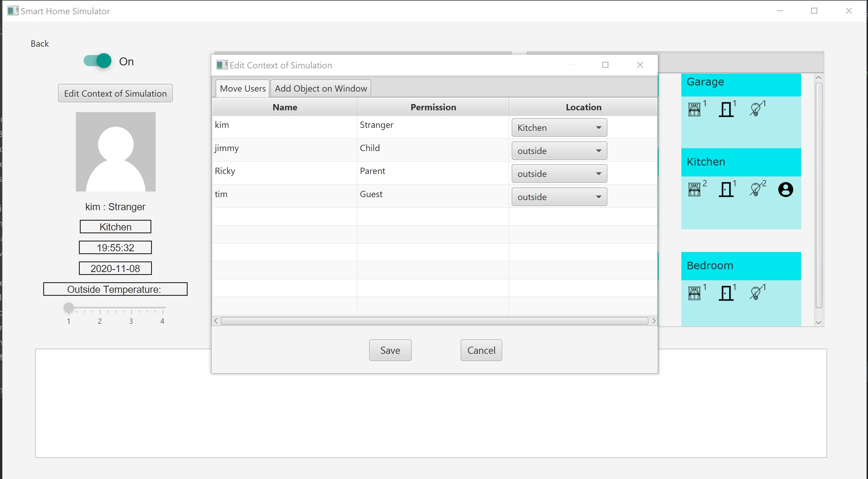868x479 pixels.
Task: Toggle the simulation On switch
Action: coord(98,61)
